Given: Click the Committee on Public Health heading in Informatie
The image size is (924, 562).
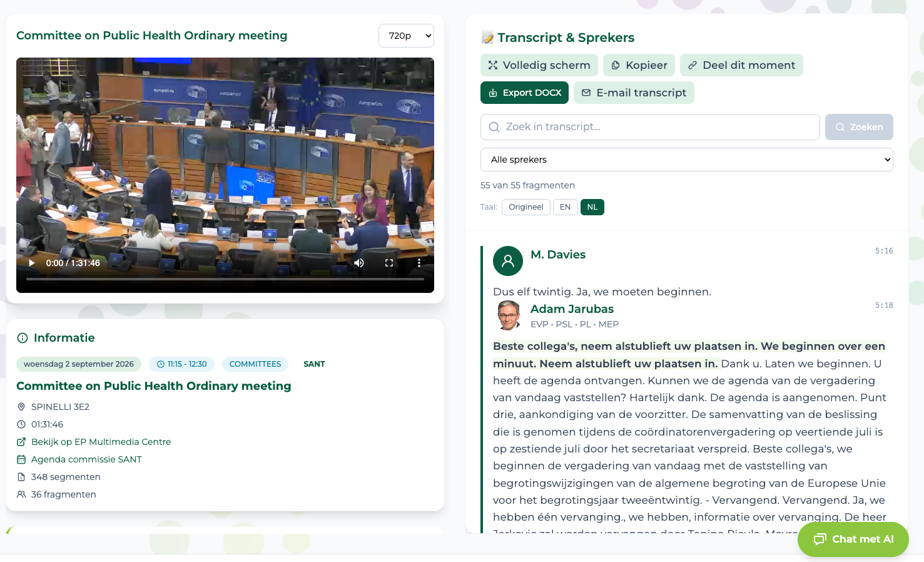Looking at the screenshot, I should 154,386.
